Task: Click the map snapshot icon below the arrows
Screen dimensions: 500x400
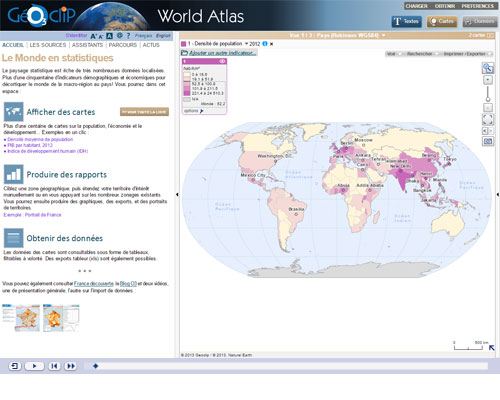Action: (488, 141)
